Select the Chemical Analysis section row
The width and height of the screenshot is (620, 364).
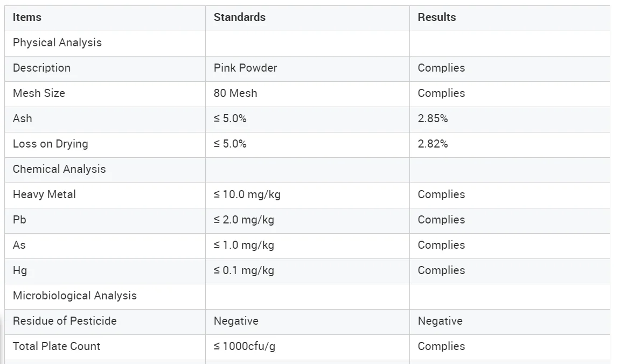click(x=59, y=169)
